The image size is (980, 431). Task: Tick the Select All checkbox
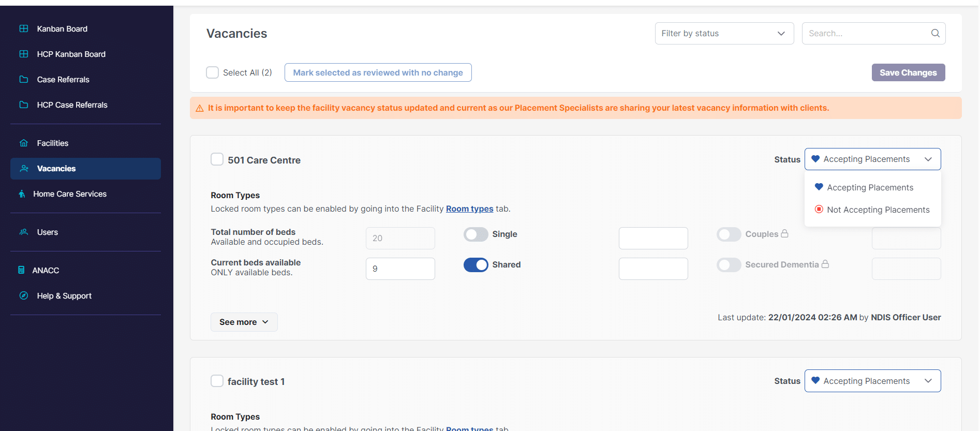[x=212, y=72]
